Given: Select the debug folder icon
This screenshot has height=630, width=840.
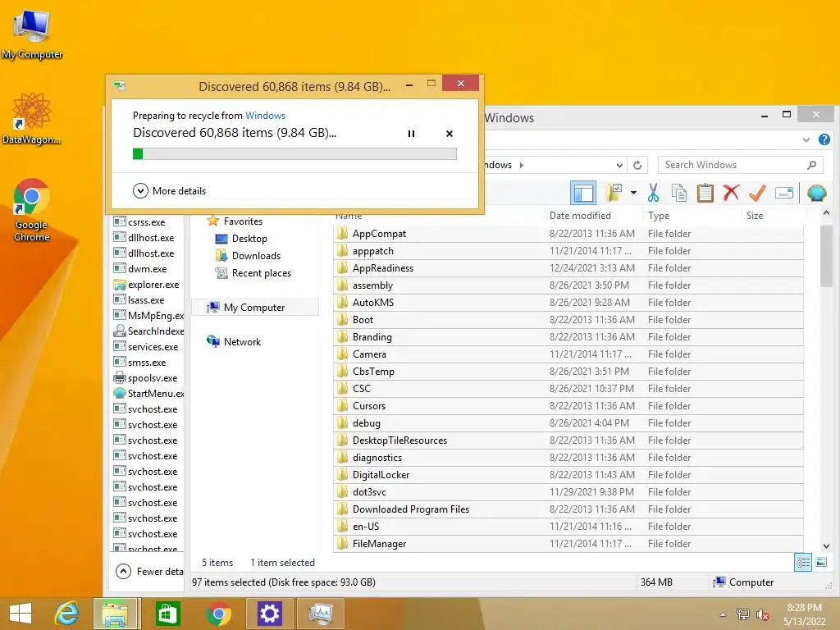Looking at the screenshot, I should click(342, 422).
